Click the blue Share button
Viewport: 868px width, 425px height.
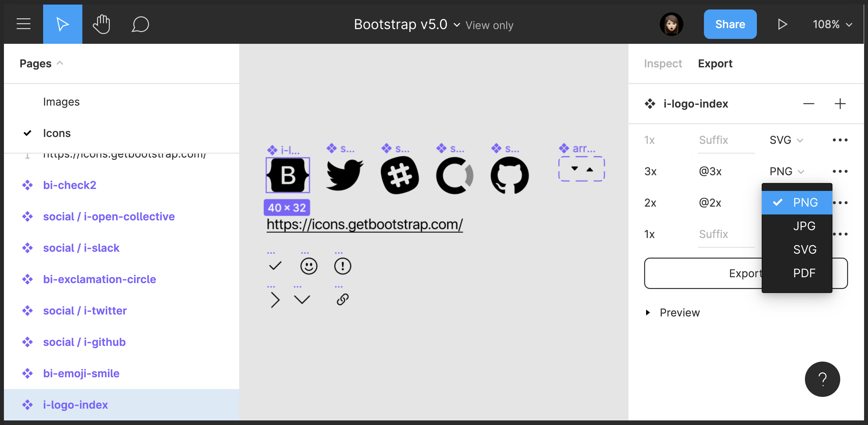730,24
